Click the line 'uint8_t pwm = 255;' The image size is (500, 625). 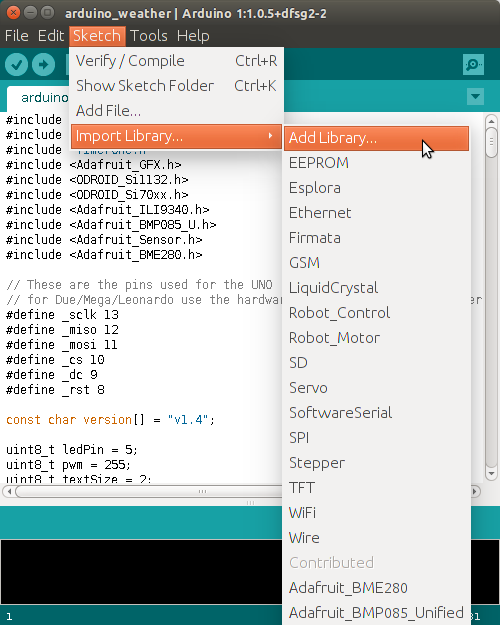point(68,465)
